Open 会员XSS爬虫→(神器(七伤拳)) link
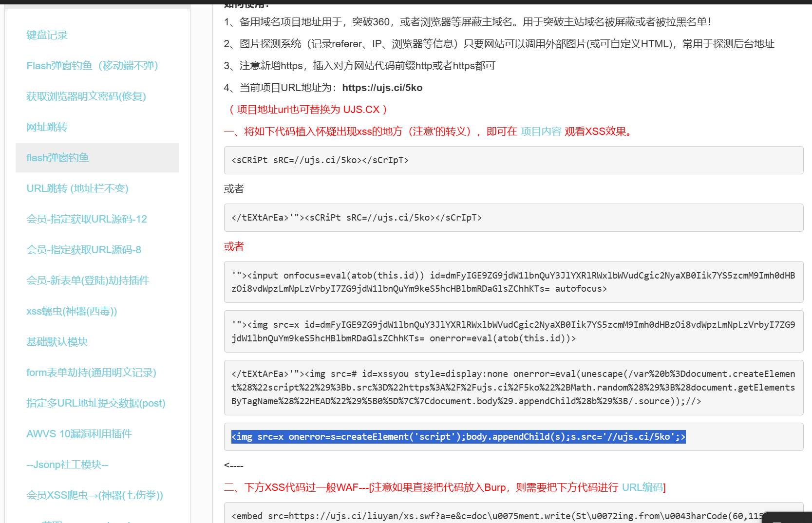The height and width of the screenshot is (523, 812). 94,495
